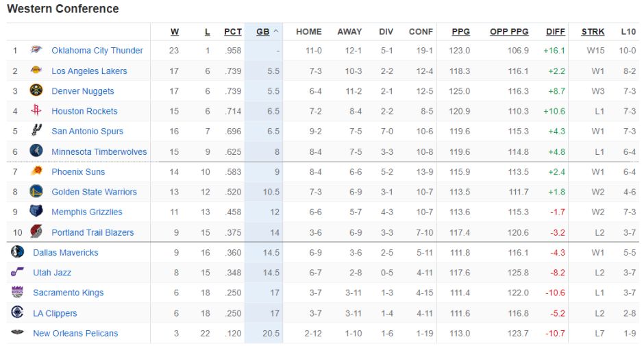Sort by the OPP PPG column header

pyautogui.click(x=509, y=32)
